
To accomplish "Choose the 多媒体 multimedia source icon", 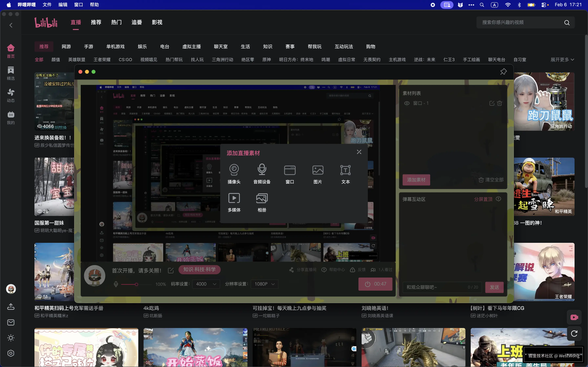I will tap(234, 198).
